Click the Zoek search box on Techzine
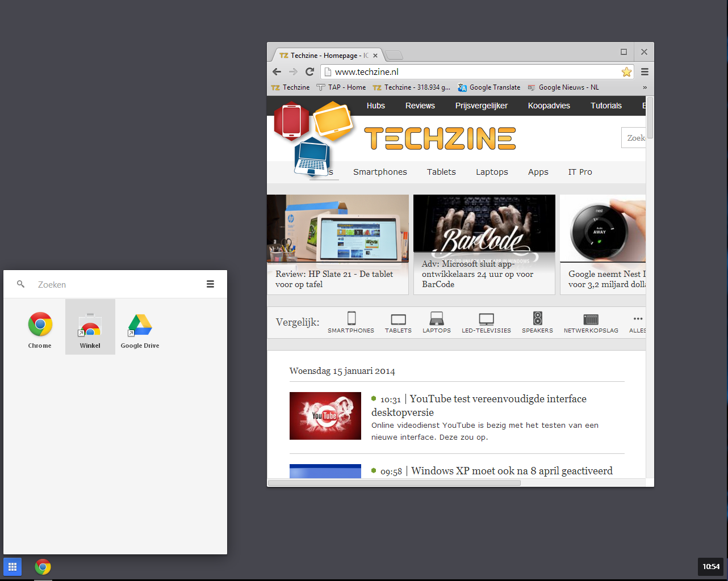This screenshot has width=728, height=581. pos(634,138)
